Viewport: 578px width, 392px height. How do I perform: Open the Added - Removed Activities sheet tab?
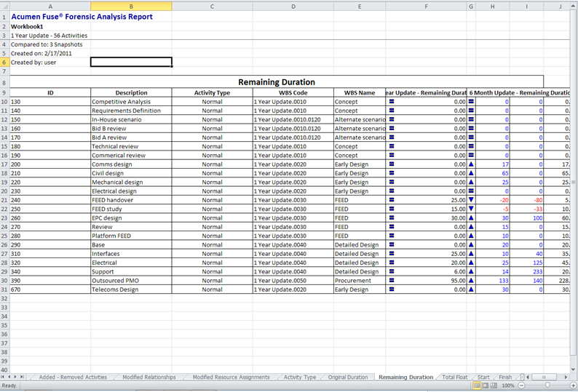click(73, 377)
